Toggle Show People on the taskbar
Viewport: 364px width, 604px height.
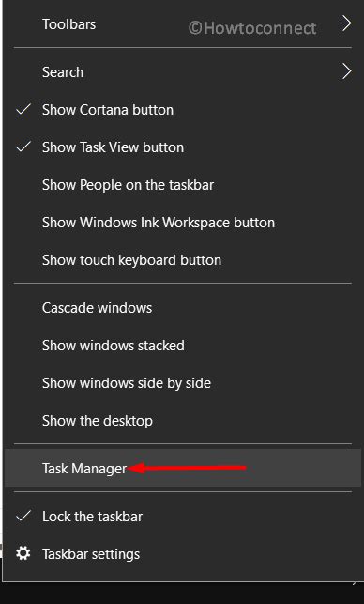(x=182, y=185)
